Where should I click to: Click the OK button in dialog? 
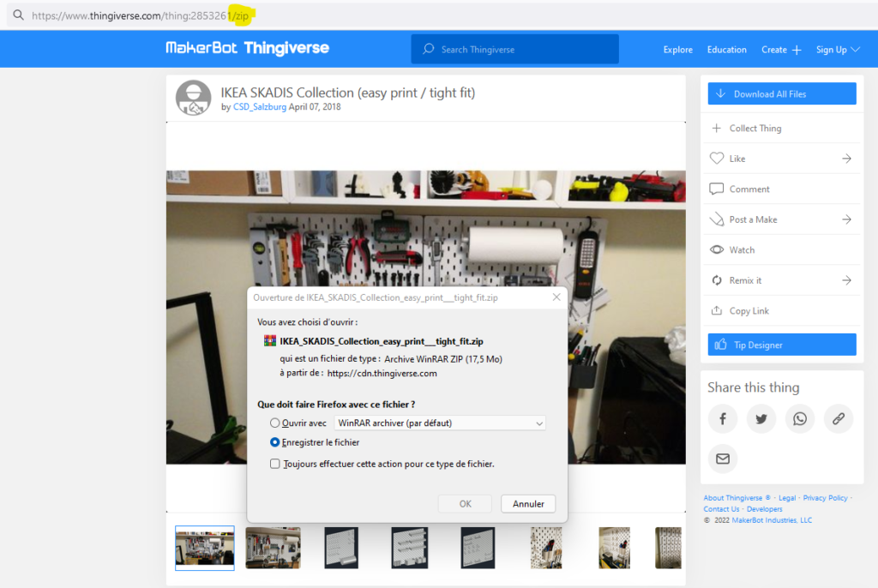[x=465, y=503]
